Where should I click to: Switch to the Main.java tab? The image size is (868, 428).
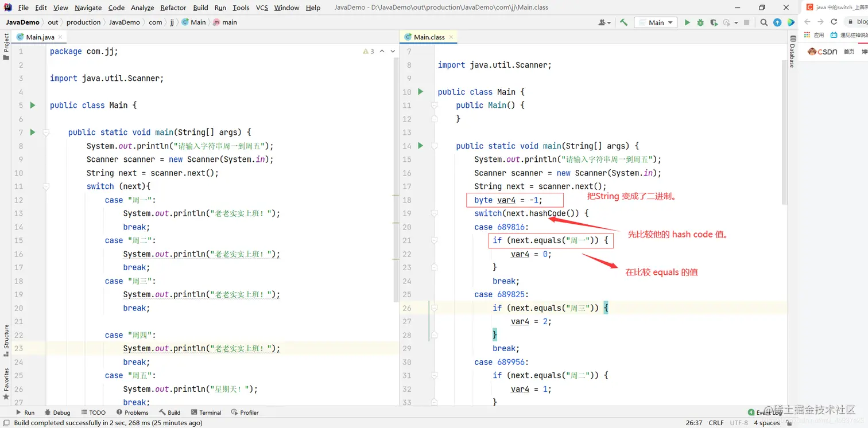click(40, 37)
